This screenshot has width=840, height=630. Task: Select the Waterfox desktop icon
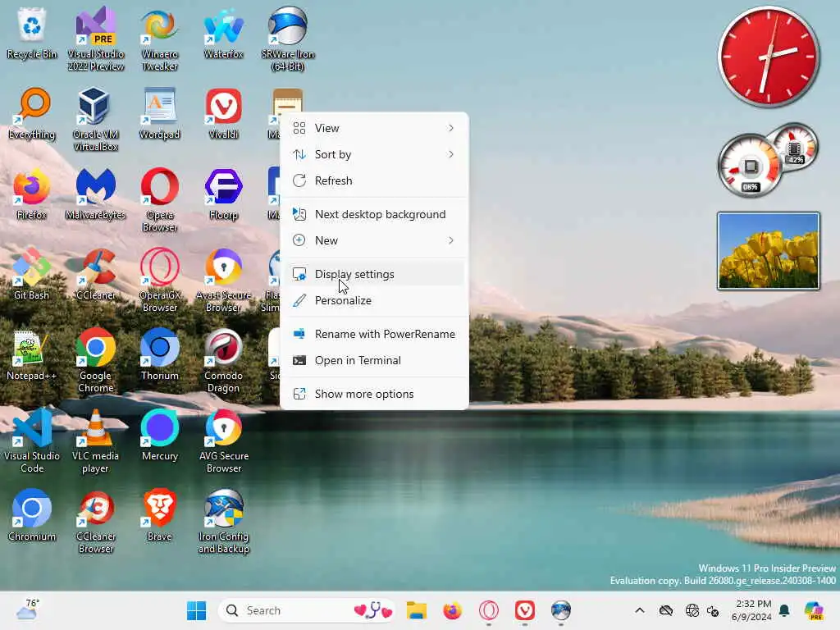click(x=223, y=33)
